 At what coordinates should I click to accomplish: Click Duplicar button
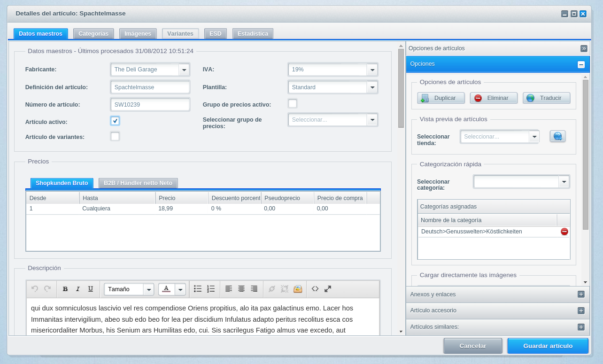tap(441, 98)
